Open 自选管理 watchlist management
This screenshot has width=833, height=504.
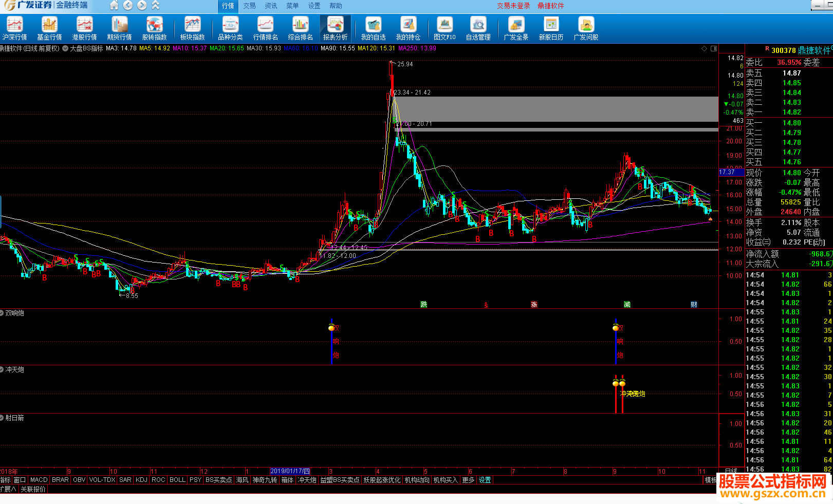tap(478, 29)
